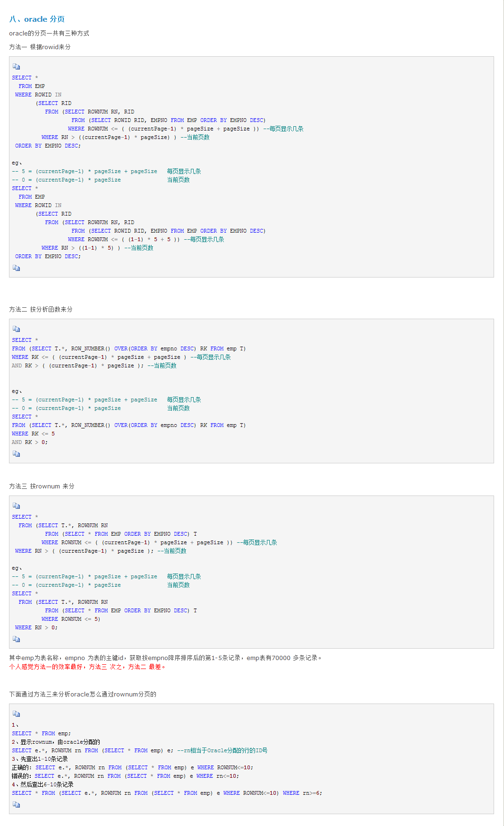The width and height of the screenshot is (504, 826).
Task: Click the line starting with '错误的: SELECT e.*'
Action: click(x=125, y=776)
